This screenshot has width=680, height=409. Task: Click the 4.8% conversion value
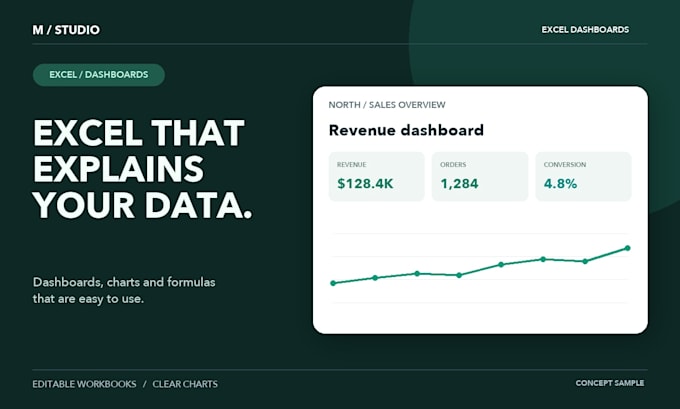[560, 183]
